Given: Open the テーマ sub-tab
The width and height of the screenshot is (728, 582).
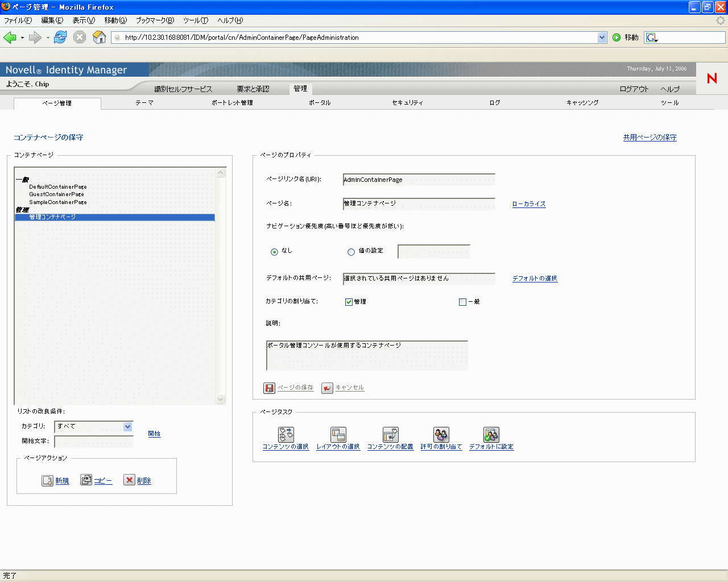Looking at the screenshot, I should click(144, 103).
